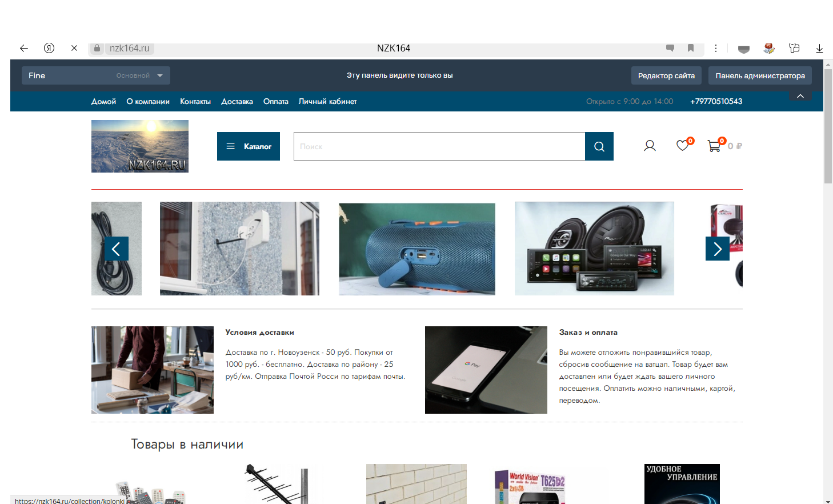Click the Эту панель видите только вы text
The image size is (833, 504).
[x=399, y=75]
